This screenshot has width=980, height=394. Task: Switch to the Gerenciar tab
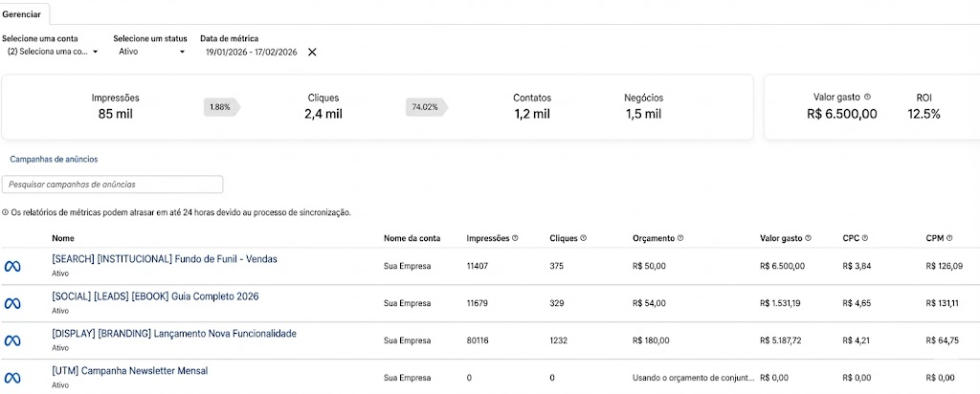point(21,13)
